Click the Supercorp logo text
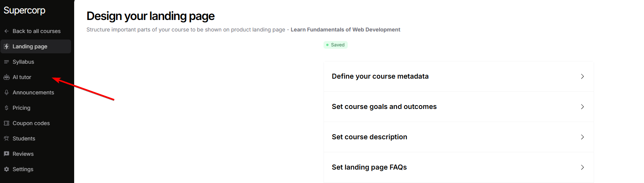The height and width of the screenshot is (183, 644). pos(25,10)
